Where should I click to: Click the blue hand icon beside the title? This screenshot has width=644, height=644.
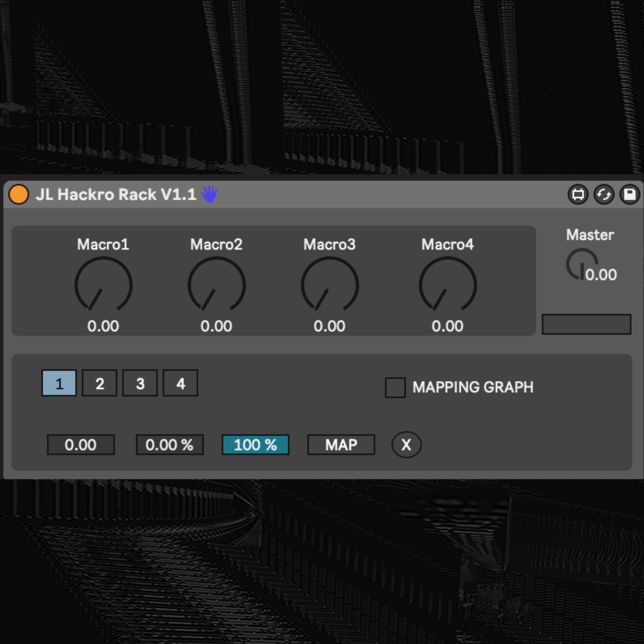(x=209, y=194)
